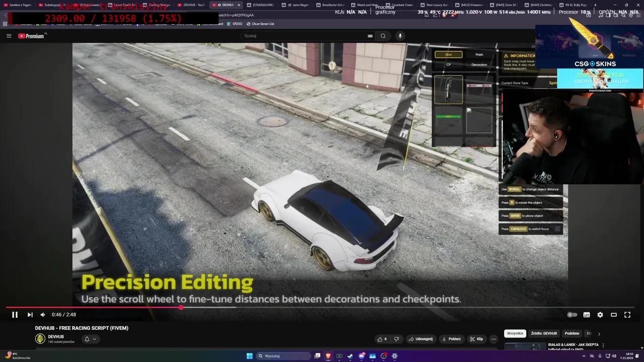Mute the video player volume
The height and width of the screenshot is (362, 644).
click(x=43, y=315)
